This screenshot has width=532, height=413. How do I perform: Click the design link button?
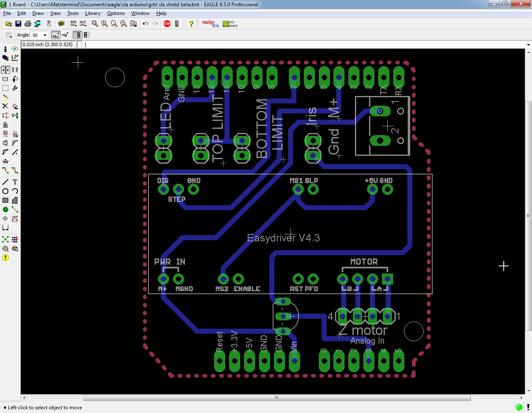(210, 24)
